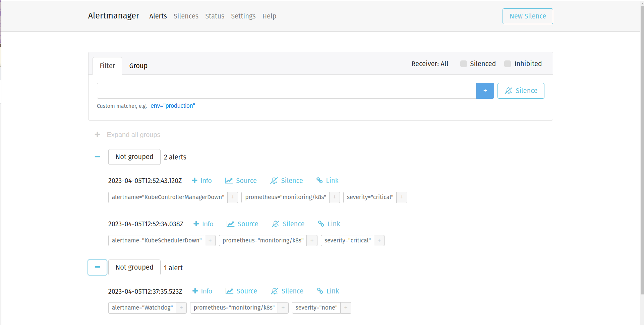Copy Link for KubeSchedulerDown alert
This screenshot has width=644, height=325.
point(329,224)
